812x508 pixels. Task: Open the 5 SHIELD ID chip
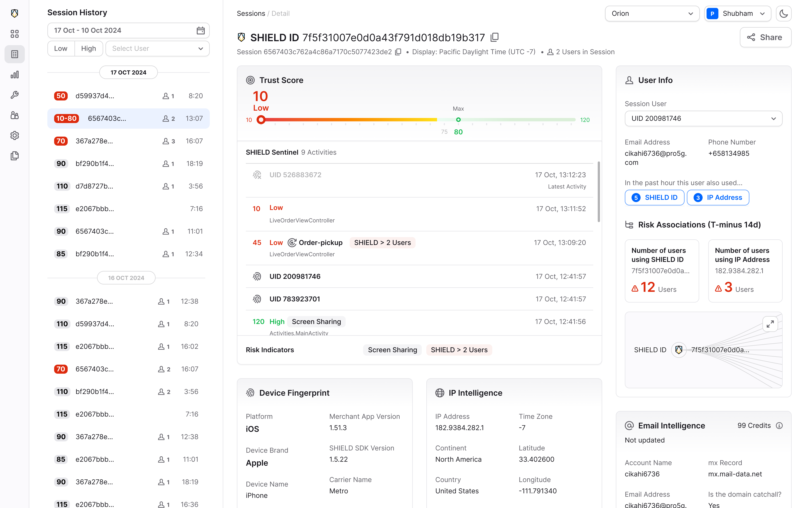click(654, 198)
